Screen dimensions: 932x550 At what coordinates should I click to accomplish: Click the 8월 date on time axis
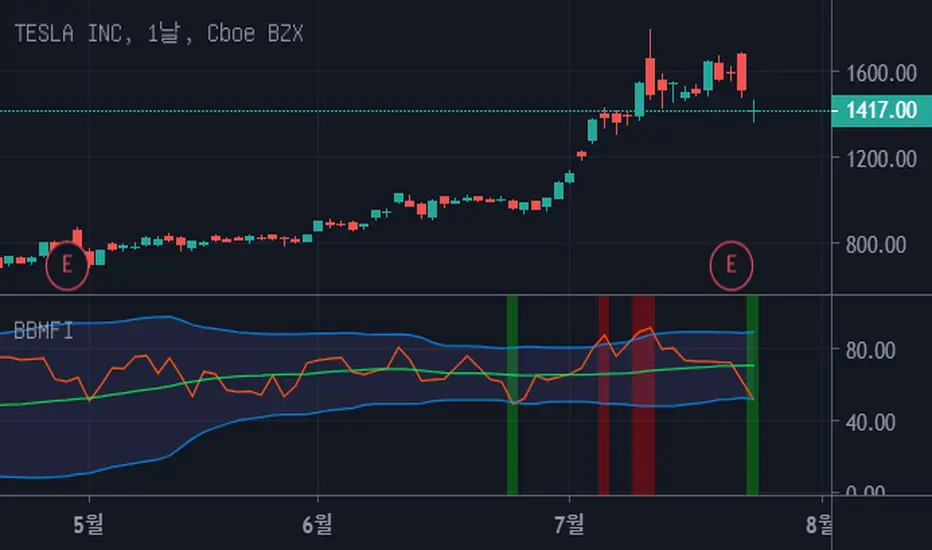(819, 524)
